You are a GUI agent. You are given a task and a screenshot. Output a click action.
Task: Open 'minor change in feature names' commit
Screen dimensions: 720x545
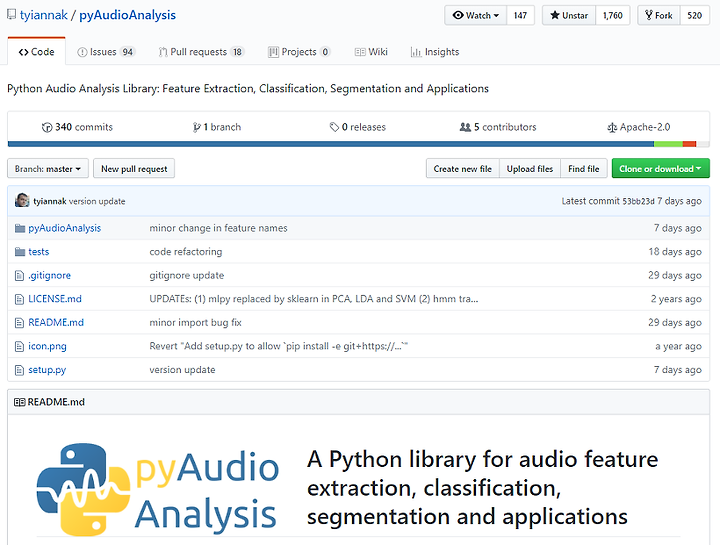(x=219, y=228)
